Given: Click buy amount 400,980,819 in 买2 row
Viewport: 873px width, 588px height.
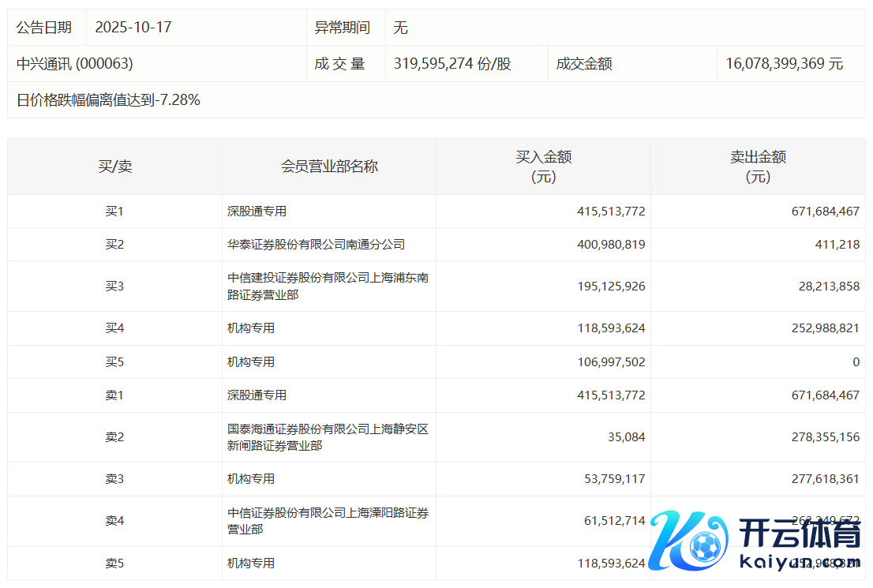Looking at the screenshot, I should point(611,245).
